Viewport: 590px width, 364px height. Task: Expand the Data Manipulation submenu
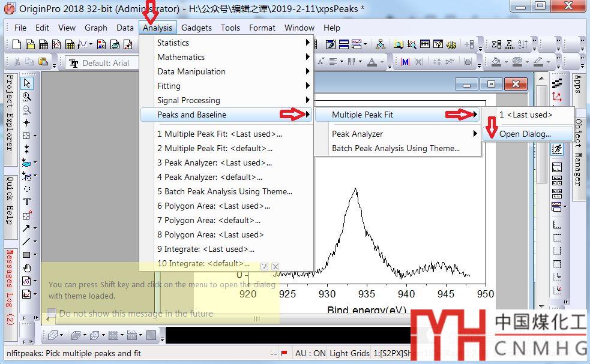226,71
